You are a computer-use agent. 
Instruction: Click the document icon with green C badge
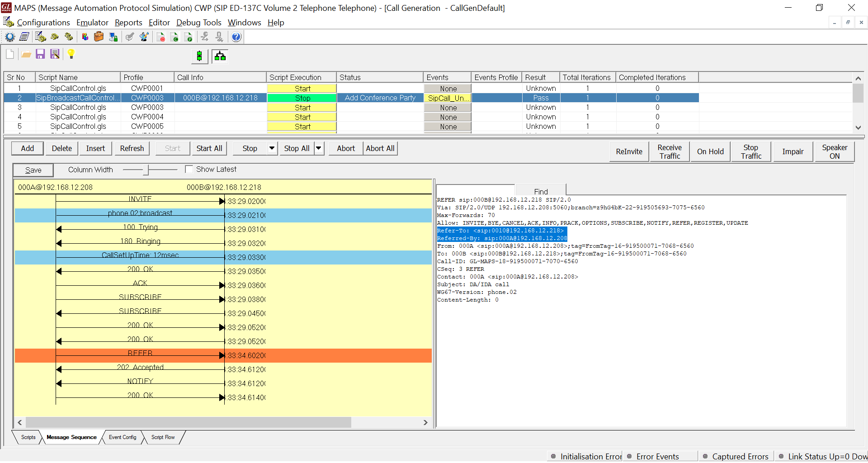pyautogui.click(x=175, y=37)
